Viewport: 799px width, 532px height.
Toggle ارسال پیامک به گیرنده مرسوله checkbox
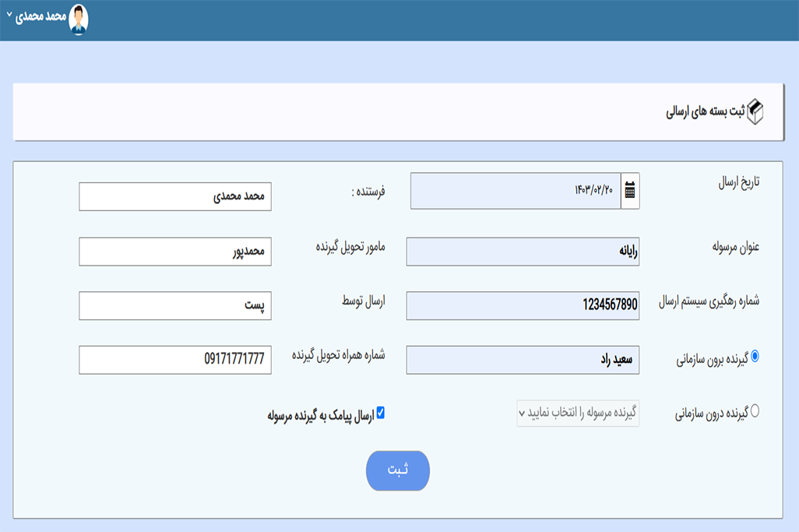tap(381, 413)
